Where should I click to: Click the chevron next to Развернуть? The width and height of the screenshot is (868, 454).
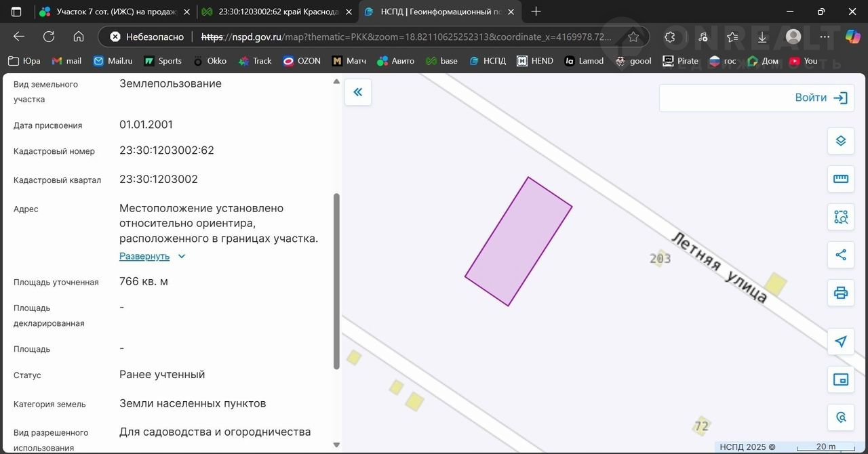pos(181,256)
